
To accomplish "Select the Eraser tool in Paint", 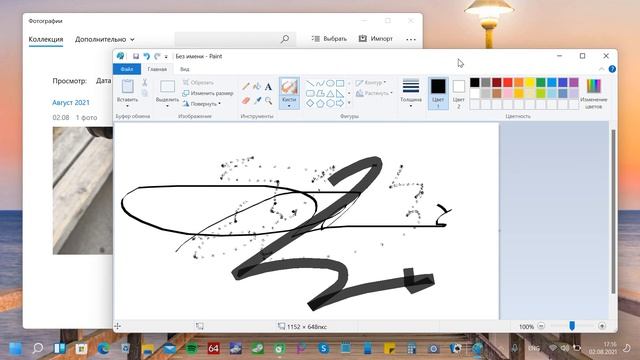I will (246, 100).
